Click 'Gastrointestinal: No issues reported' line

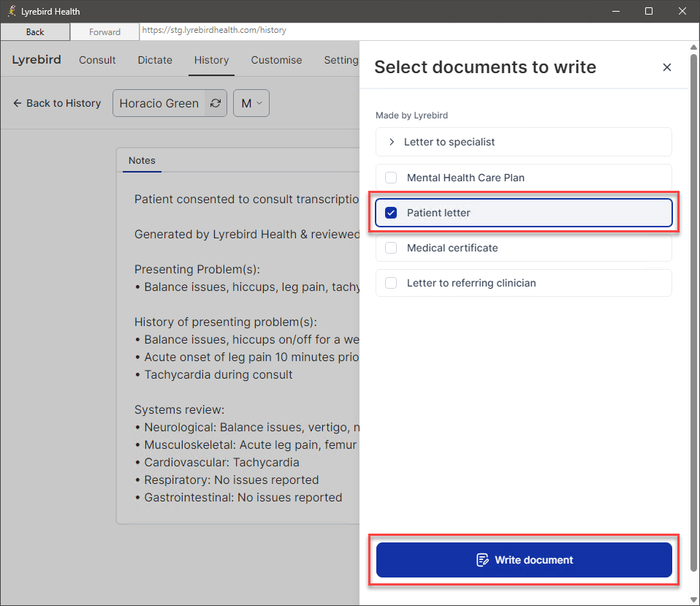click(x=243, y=498)
